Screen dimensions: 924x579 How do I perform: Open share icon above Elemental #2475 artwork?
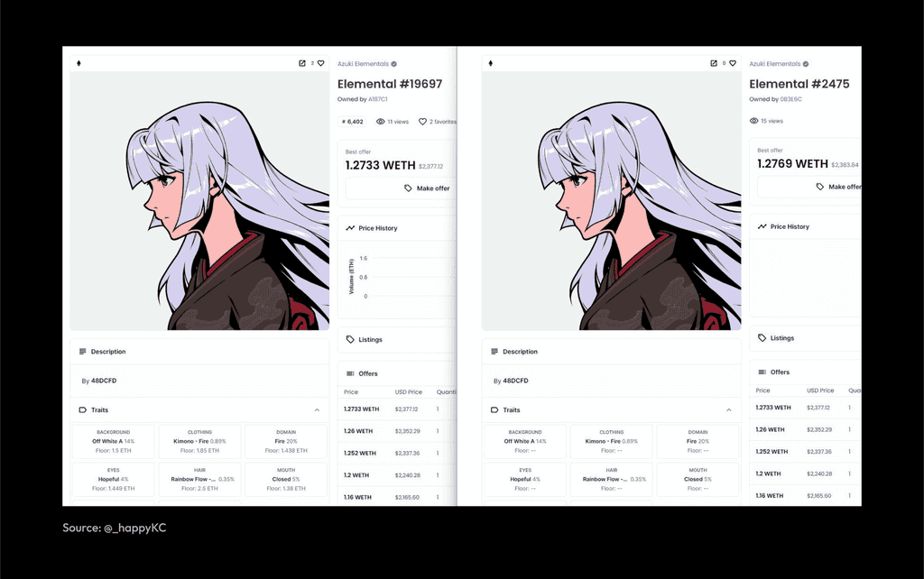pyautogui.click(x=714, y=63)
